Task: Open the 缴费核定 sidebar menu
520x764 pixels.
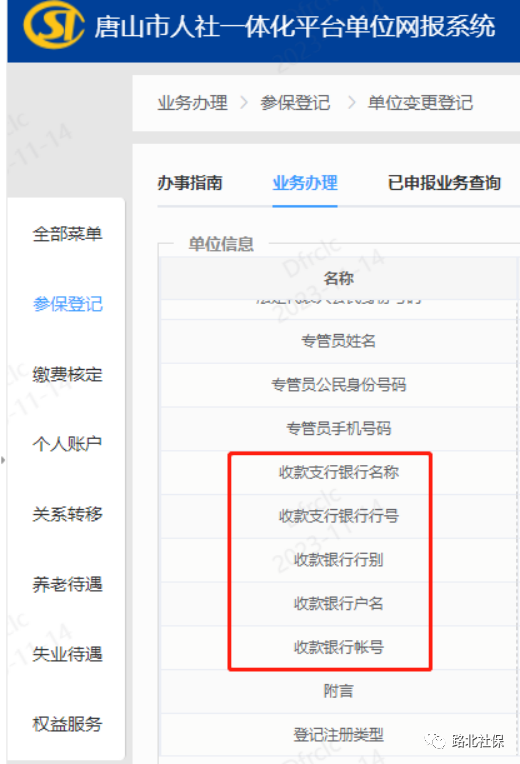Action: click(x=67, y=374)
